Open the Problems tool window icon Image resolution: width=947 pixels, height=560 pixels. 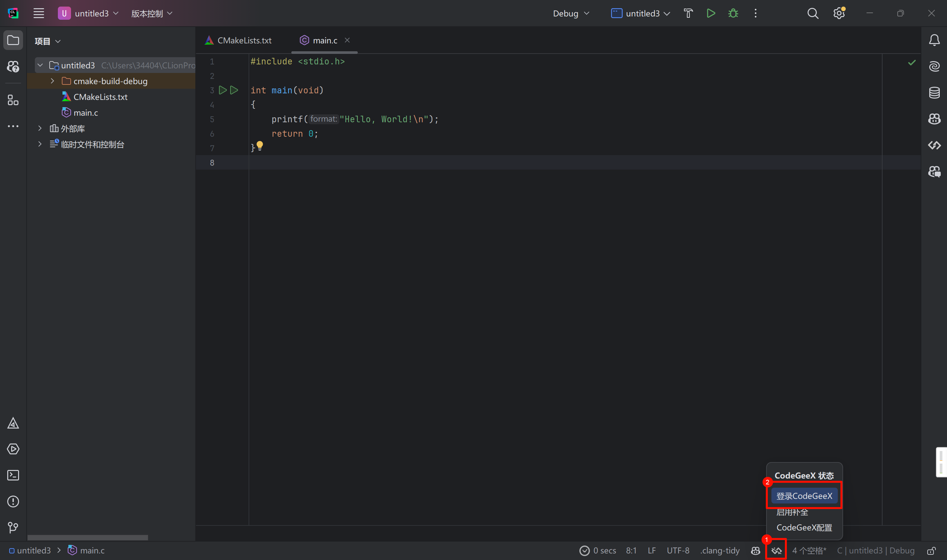coord(13,502)
